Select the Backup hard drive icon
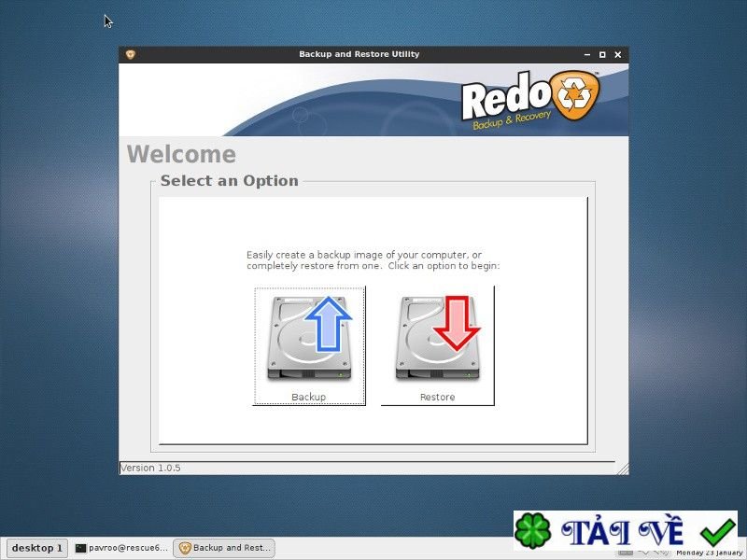This screenshot has height=560, width=747. (x=309, y=334)
